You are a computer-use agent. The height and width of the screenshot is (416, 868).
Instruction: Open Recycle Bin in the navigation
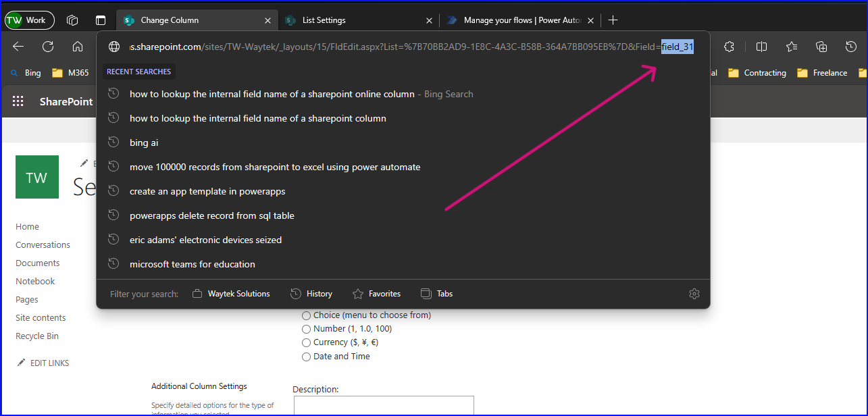pos(37,336)
